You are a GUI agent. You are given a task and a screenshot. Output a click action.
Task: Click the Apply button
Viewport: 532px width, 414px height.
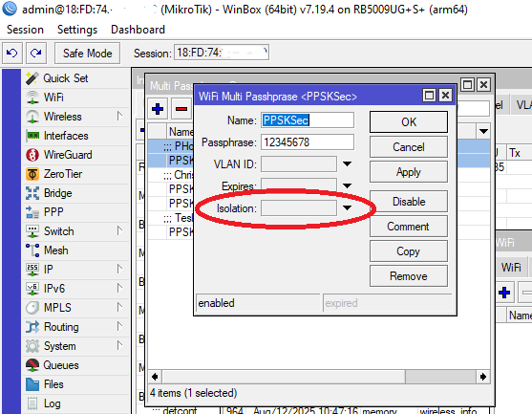tap(409, 172)
